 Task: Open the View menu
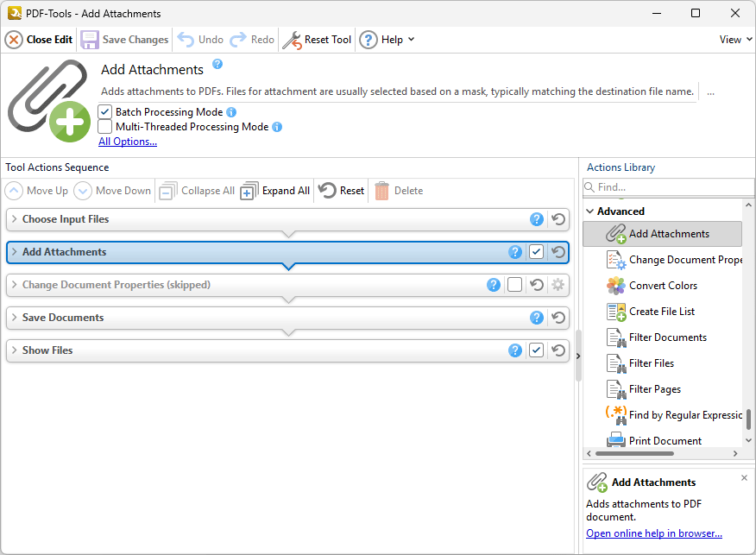pyautogui.click(x=735, y=40)
